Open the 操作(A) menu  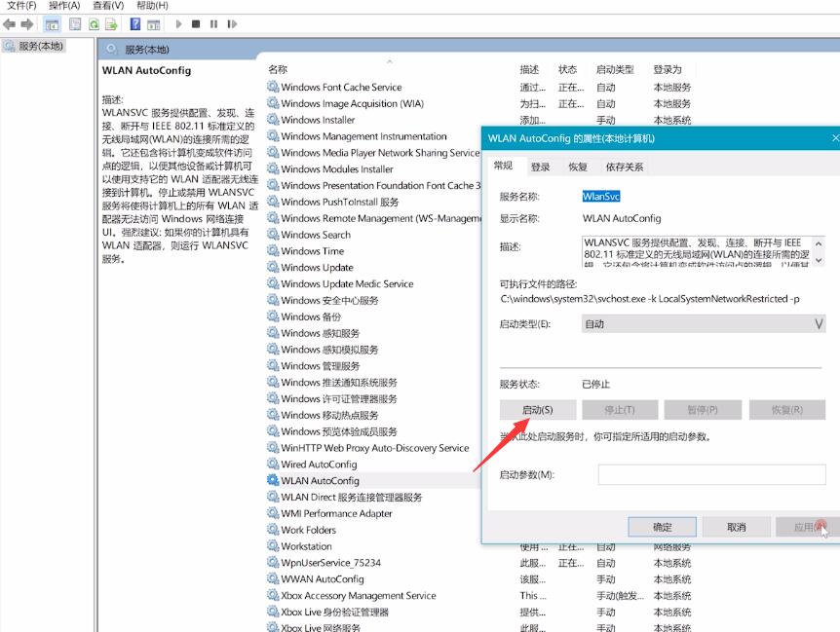64,5
